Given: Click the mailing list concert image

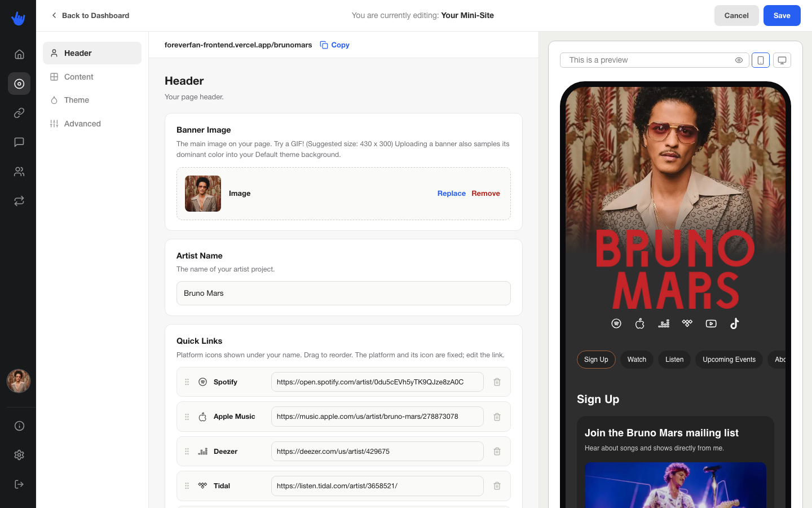Looking at the screenshot, I should 676,485.
